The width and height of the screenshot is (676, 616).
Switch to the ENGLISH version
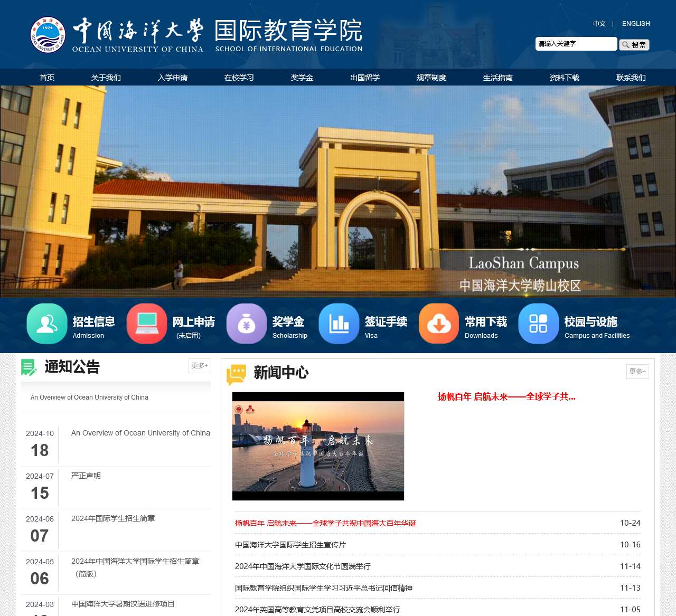click(x=636, y=23)
